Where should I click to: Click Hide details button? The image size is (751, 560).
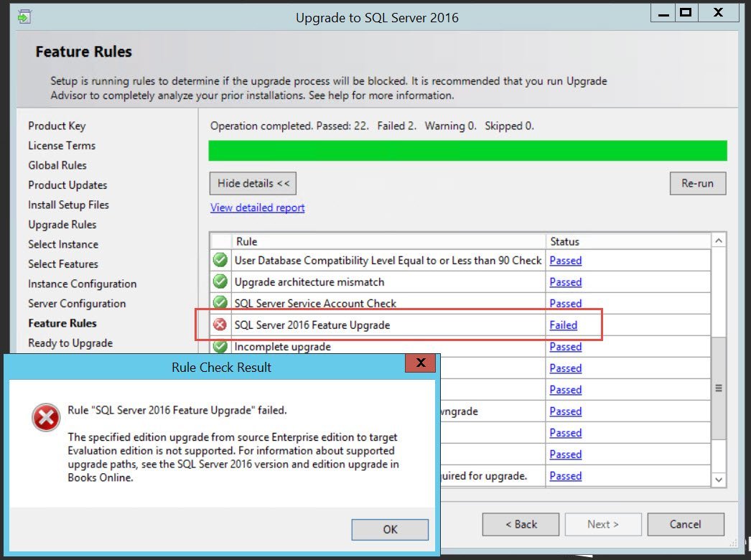point(253,184)
